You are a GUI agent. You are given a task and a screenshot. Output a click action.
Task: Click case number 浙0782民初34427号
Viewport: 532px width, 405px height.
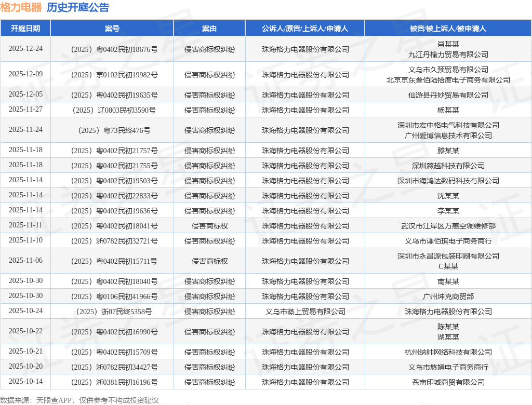pyautogui.click(x=114, y=367)
